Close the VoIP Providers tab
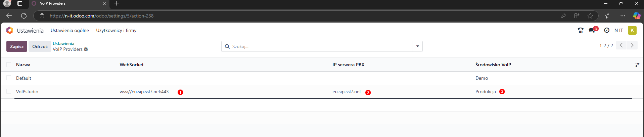This screenshot has height=137, width=644. [x=104, y=3]
